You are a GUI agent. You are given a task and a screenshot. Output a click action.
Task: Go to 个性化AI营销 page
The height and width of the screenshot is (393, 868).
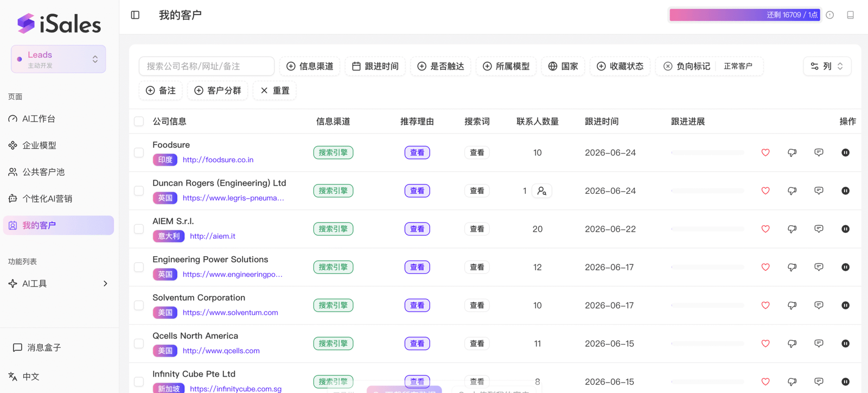pyautogui.click(x=59, y=199)
